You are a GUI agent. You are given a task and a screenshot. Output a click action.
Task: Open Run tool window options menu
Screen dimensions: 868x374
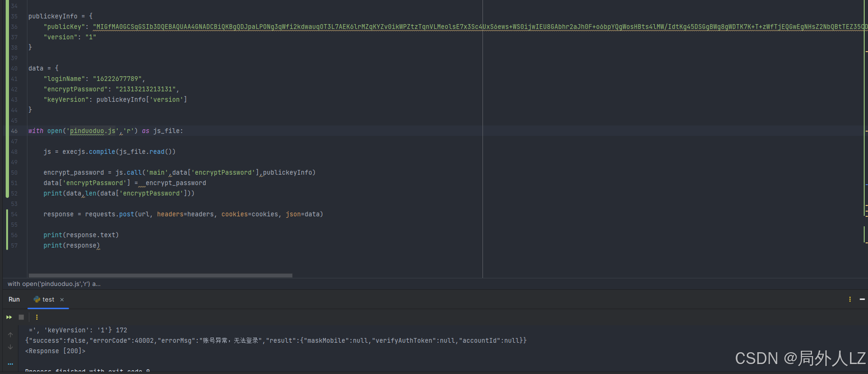point(850,299)
